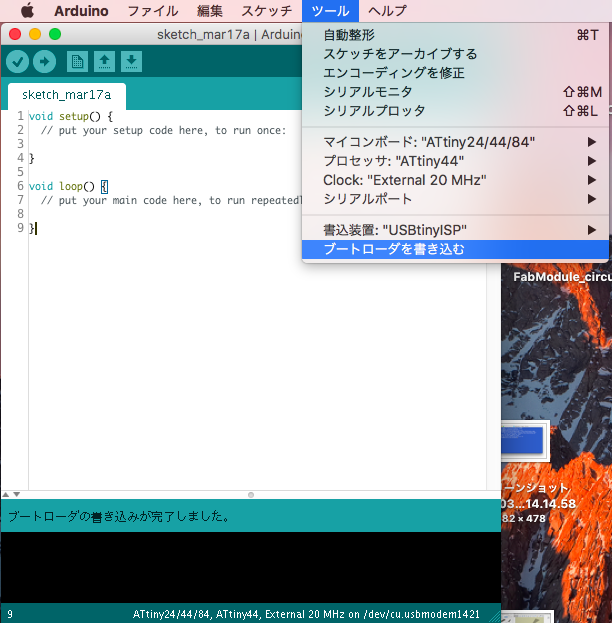612x623 pixels.
Task: Expand マイコンボード ATtiny24/44/84 submenu
Action: (x=455, y=142)
